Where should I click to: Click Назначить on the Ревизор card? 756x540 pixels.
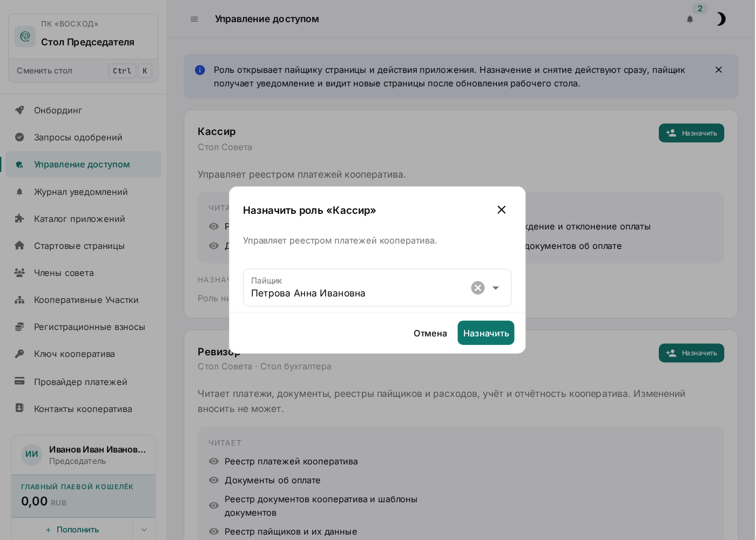click(691, 353)
